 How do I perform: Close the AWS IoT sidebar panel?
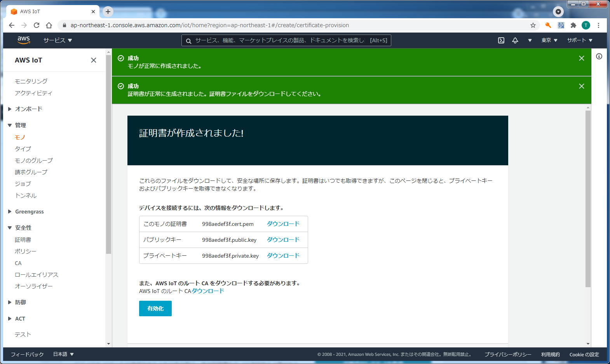pyautogui.click(x=94, y=60)
